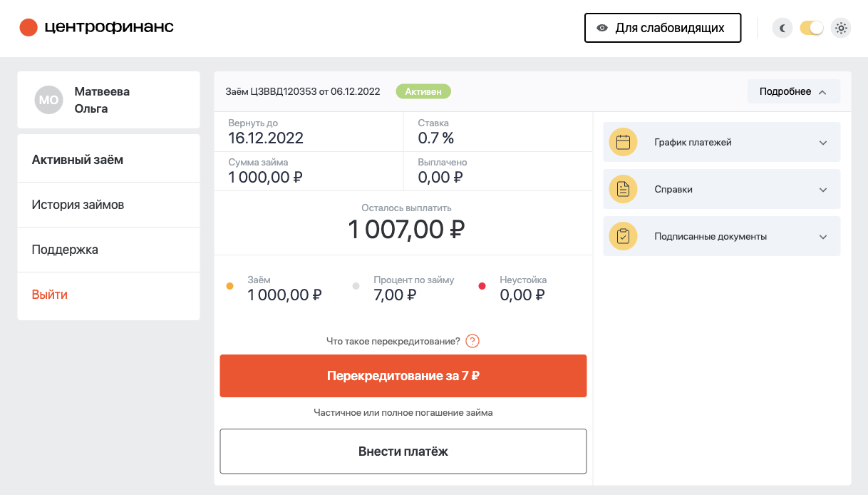Click the Центрофинанс orange circle logo

[x=29, y=28]
